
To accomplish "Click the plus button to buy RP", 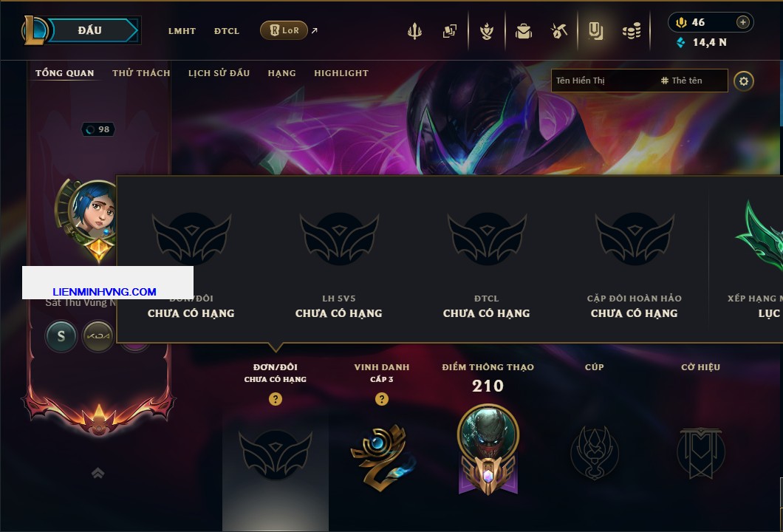I will 743,22.
